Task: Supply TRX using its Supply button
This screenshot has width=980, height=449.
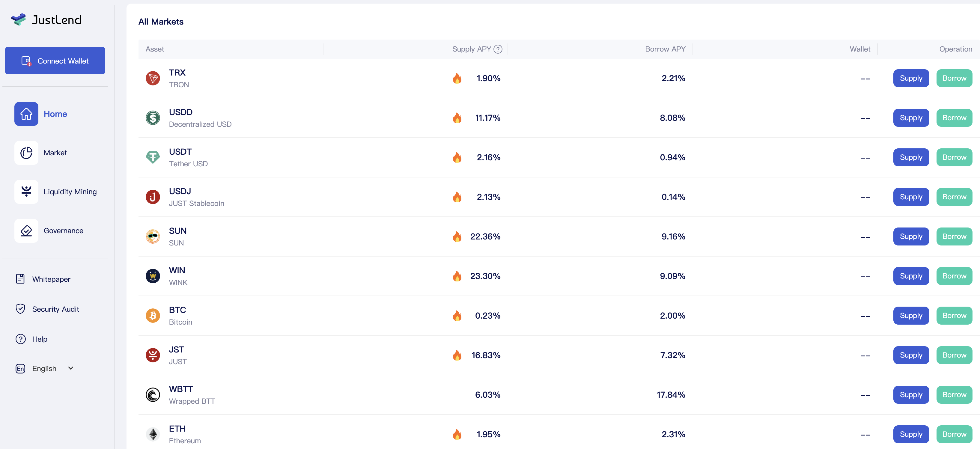Action: point(911,79)
